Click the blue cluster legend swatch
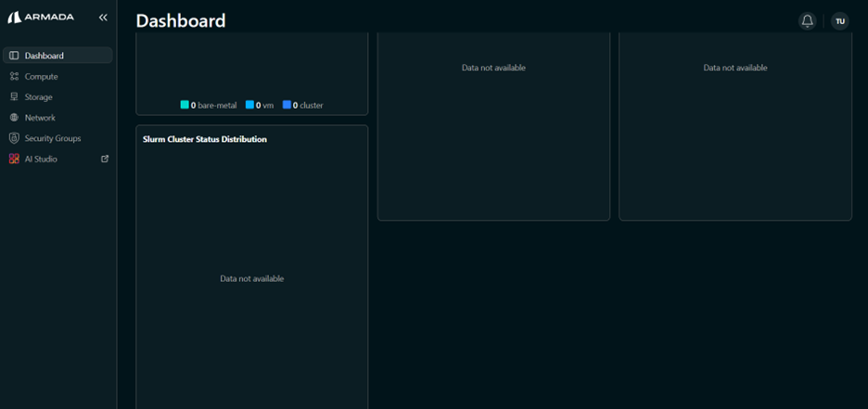 [x=287, y=105]
